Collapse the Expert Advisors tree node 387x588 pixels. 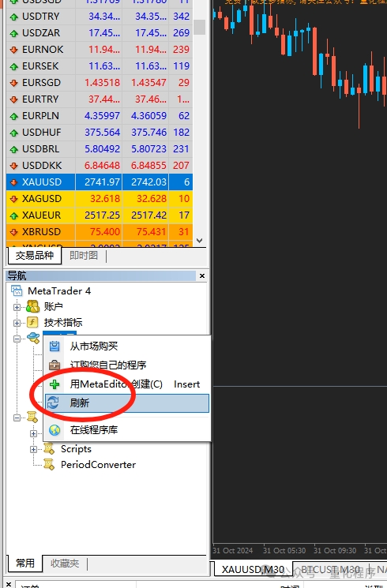point(17,339)
